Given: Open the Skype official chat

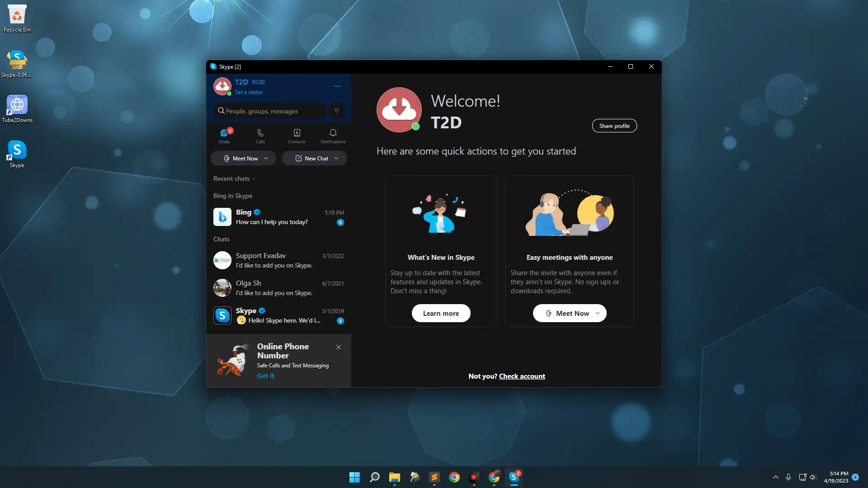Looking at the screenshot, I should [278, 316].
